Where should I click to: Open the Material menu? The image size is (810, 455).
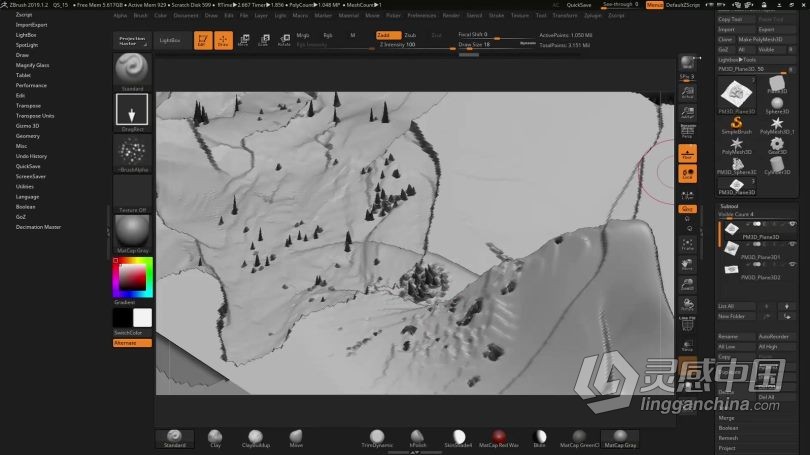click(x=349, y=15)
